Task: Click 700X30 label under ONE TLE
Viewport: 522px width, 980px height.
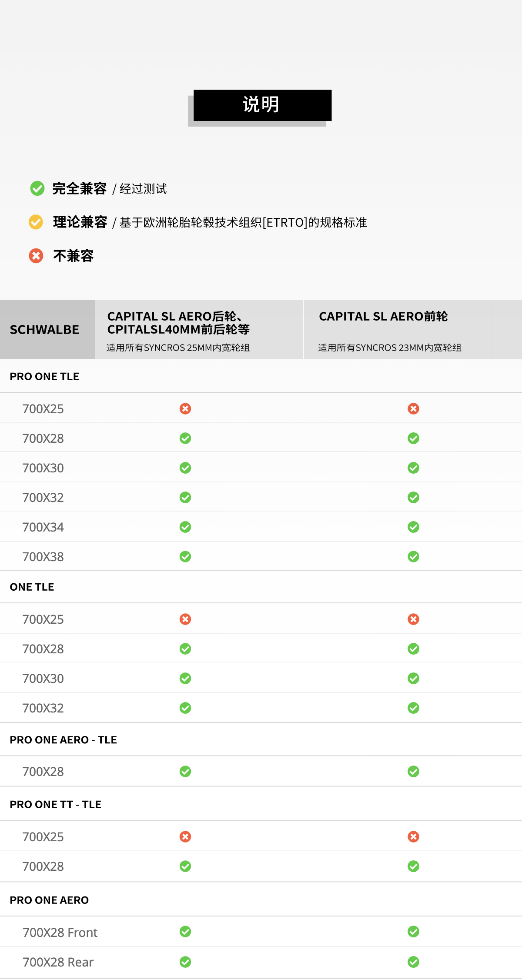Action: 43,679
